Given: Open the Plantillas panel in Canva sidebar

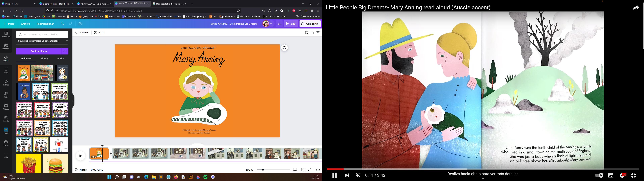Looking at the screenshot, I should [x=6, y=35].
